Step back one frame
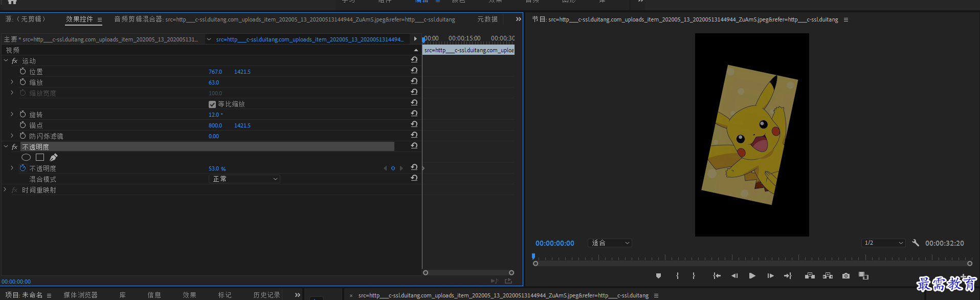980x300 pixels. pos(734,276)
